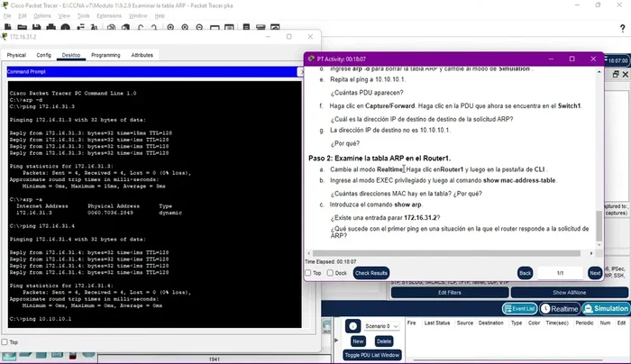The image size is (631, 364).
Task: Enable Top checkbox in PT Activity
Action: click(308, 273)
